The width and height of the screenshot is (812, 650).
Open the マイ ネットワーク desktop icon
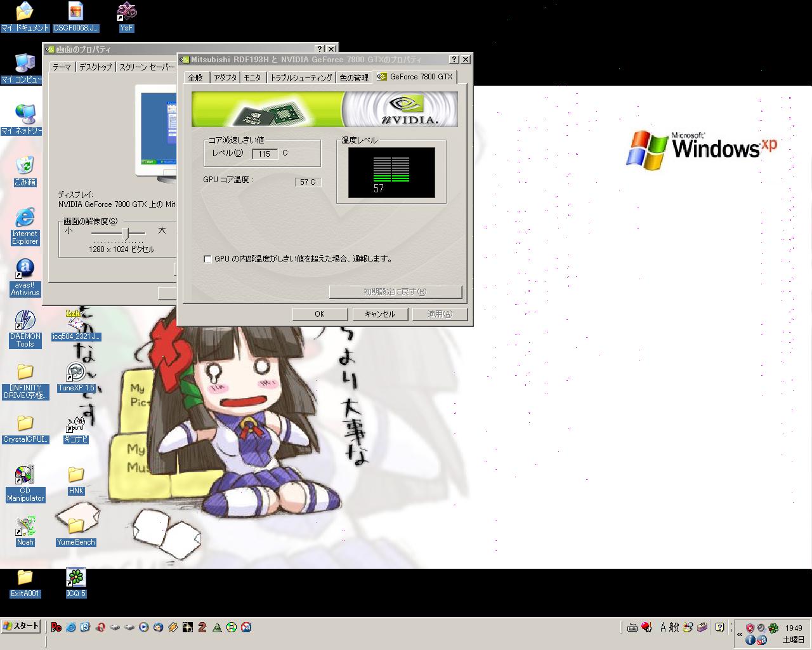pos(24,119)
